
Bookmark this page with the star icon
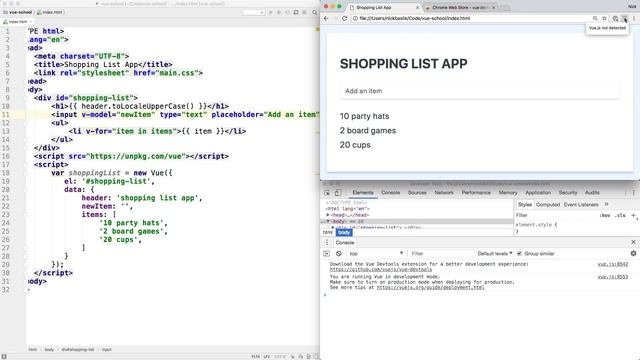[x=604, y=18]
